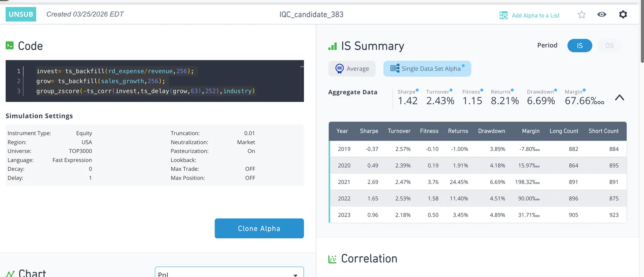Click the aggregate Returns value 8.21%

[505, 101]
